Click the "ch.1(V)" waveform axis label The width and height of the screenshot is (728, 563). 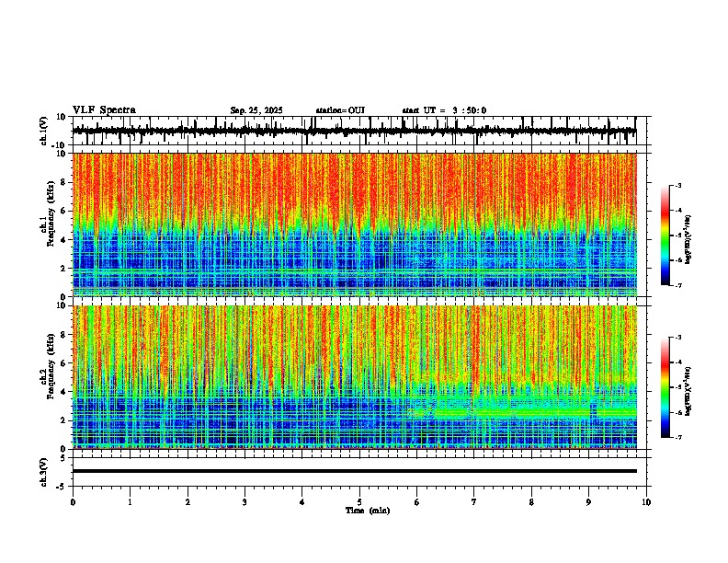click(x=44, y=131)
